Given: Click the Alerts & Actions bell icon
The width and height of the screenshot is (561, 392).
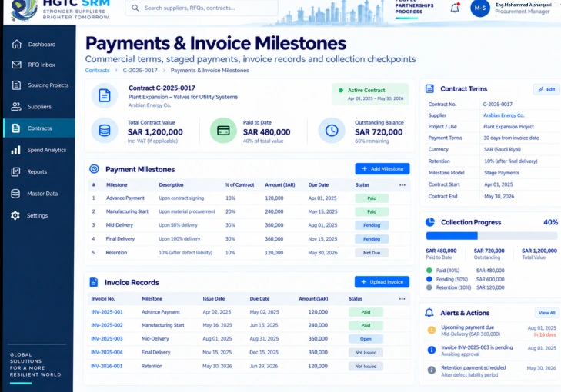Looking at the screenshot, I should (x=429, y=313).
